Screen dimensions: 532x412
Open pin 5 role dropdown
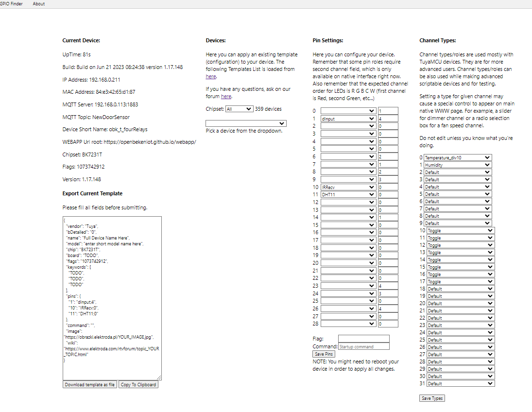click(348, 149)
